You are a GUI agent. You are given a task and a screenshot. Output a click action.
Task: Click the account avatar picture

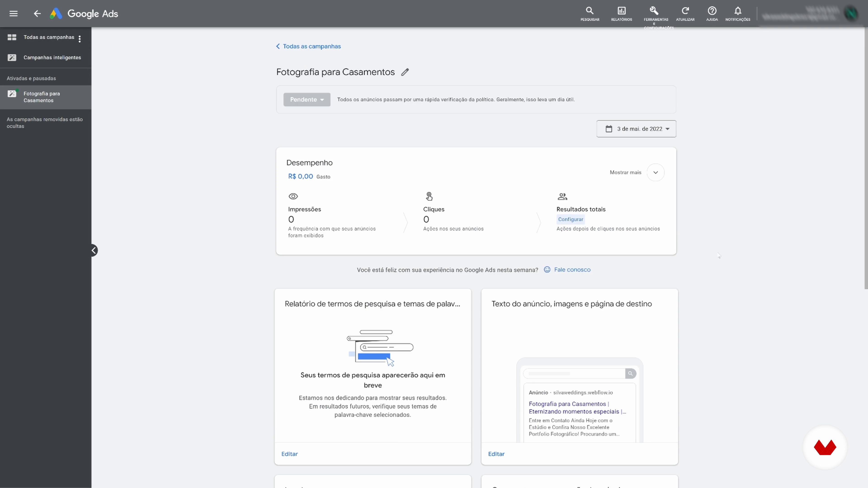[851, 14]
